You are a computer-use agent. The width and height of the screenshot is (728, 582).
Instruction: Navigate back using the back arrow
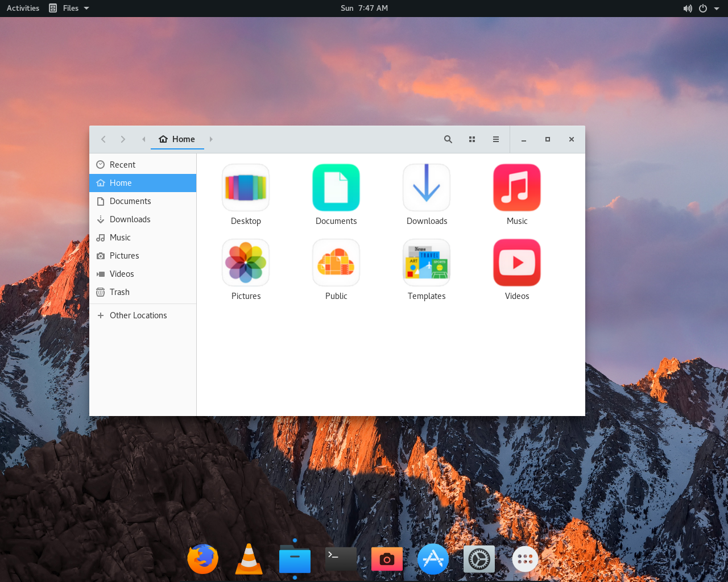103,139
